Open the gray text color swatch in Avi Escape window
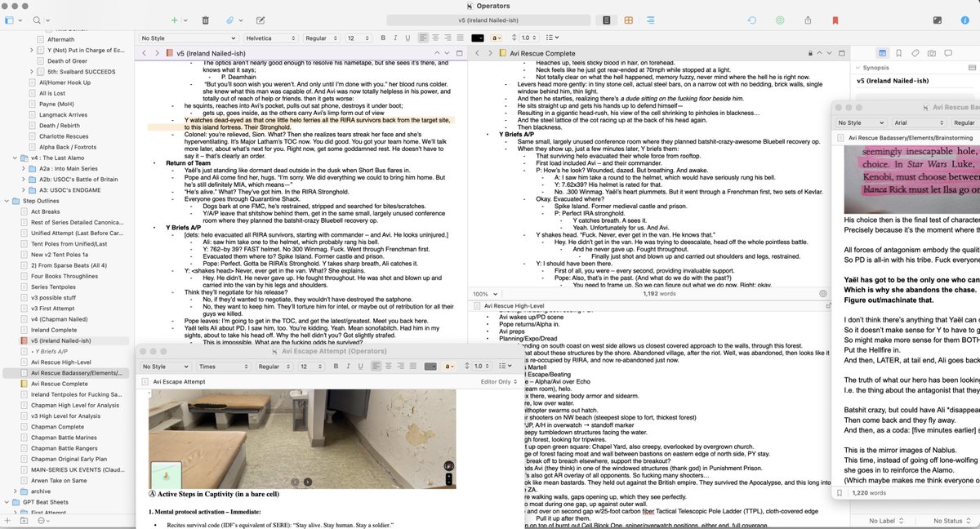The height and width of the screenshot is (529, 980). click(431, 367)
